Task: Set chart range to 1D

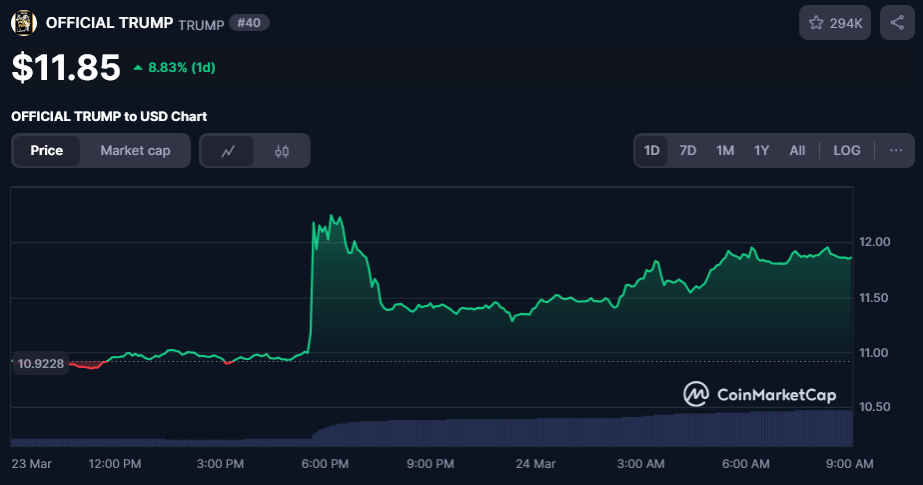Action: 652,151
